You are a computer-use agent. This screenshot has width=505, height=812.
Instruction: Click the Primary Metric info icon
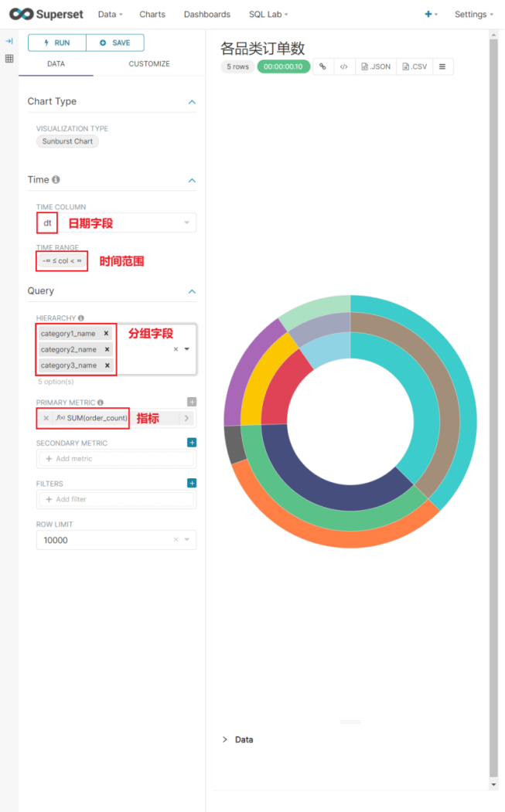pyautogui.click(x=100, y=403)
